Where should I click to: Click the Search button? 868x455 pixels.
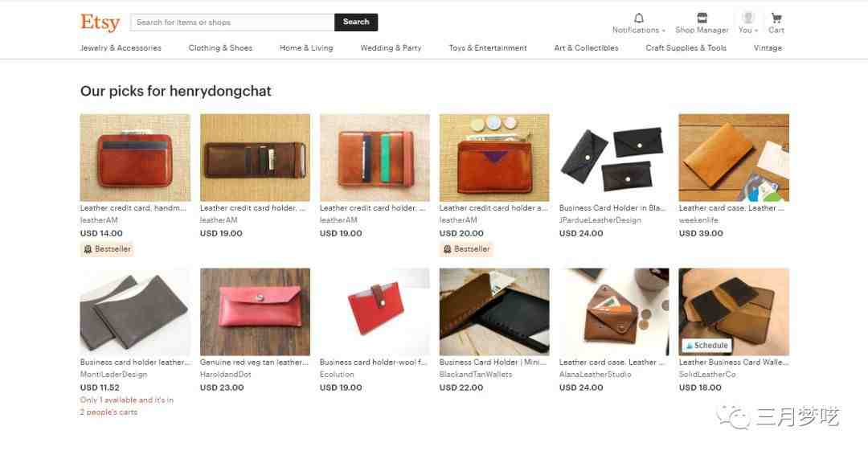click(356, 23)
